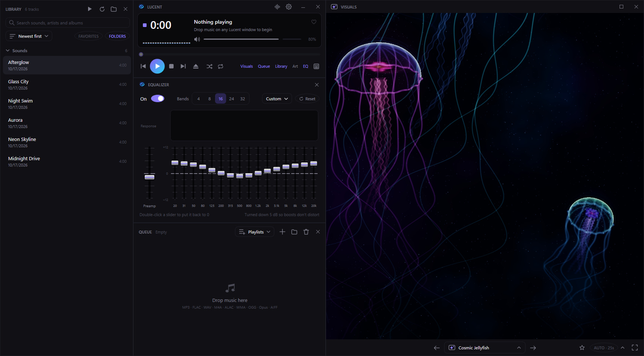The image size is (644, 356).
Task: Turn the equalizer On switch off
Action: pos(158,98)
